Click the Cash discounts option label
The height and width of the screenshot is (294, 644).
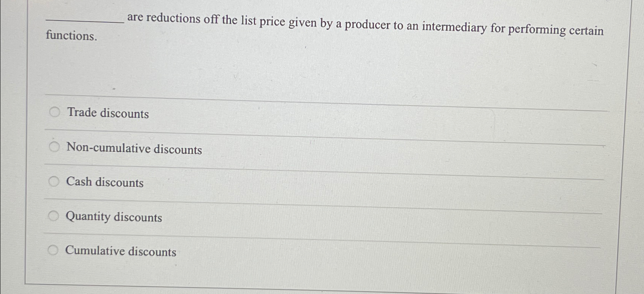[104, 183]
